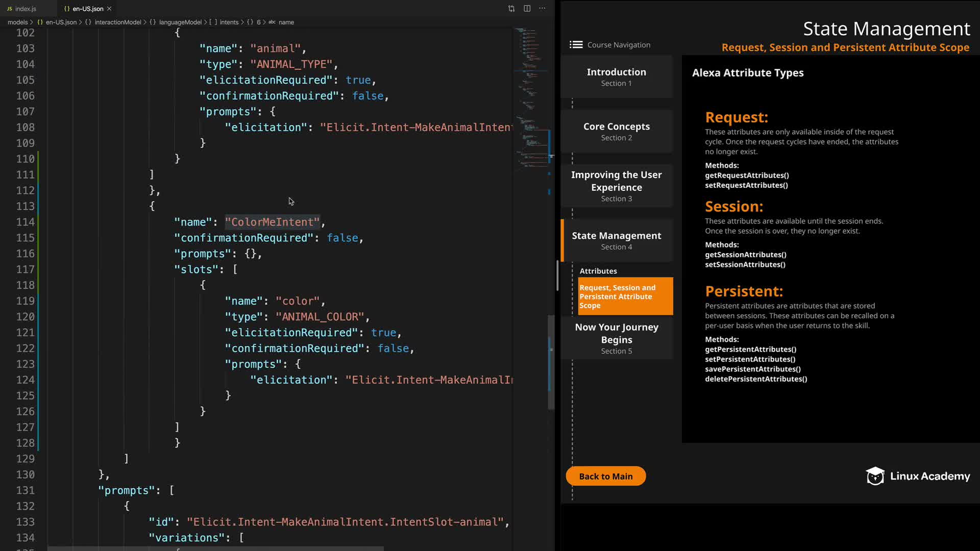Select the en-US.json editor tab
The height and width of the screenshot is (551, 980).
[x=87, y=9]
